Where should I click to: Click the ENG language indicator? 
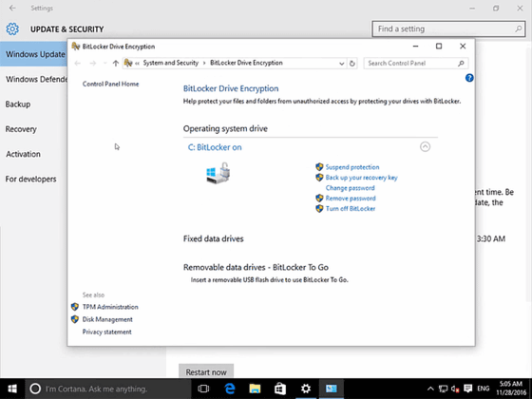pyautogui.click(x=484, y=389)
